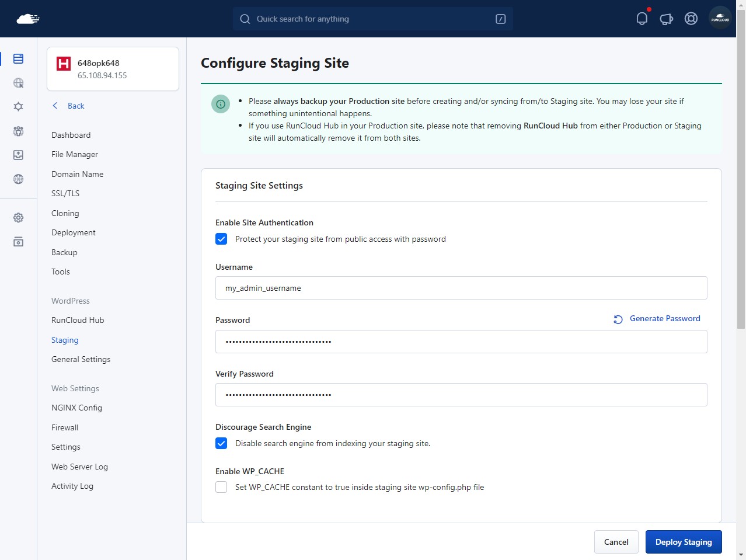Open the RunCloud account avatar menu

click(720, 19)
